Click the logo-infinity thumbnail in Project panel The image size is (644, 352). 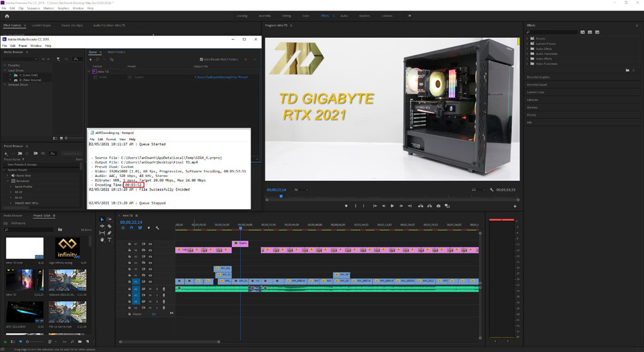[x=67, y=248]
